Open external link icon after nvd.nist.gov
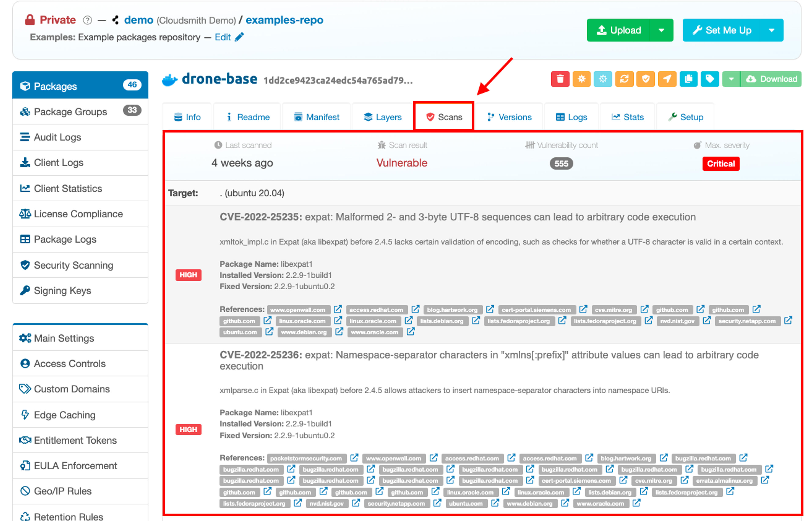The height and width of the screenshot is (521, 812). [706, 320]
